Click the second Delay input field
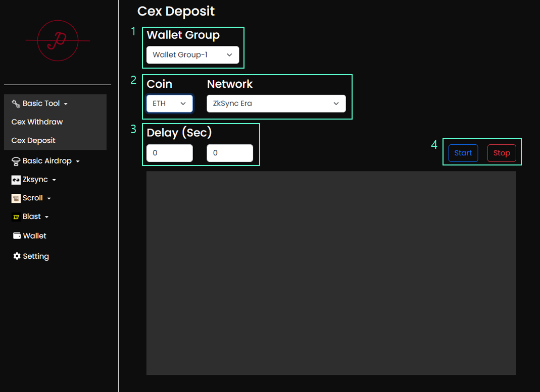Image resolution: width=540 pixels, height=392 pixels. tap(229, 153)
